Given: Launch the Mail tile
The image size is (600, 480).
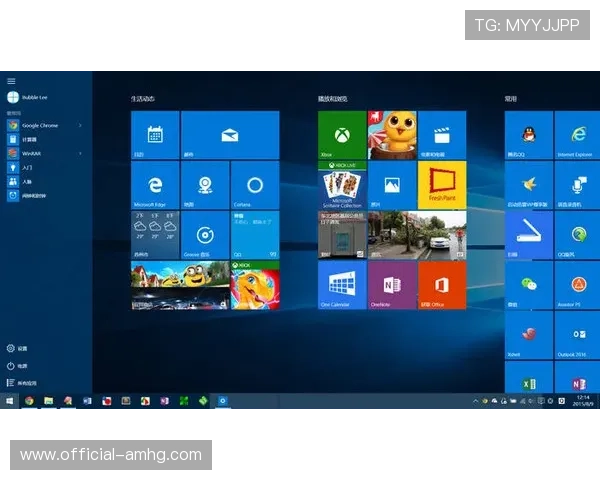Looking at the screenshot, I should tap(230, 135).
